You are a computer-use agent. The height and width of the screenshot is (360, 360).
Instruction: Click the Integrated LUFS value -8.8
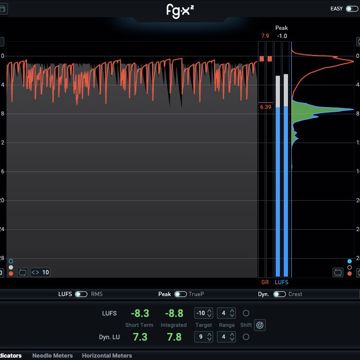coord(174,313)
